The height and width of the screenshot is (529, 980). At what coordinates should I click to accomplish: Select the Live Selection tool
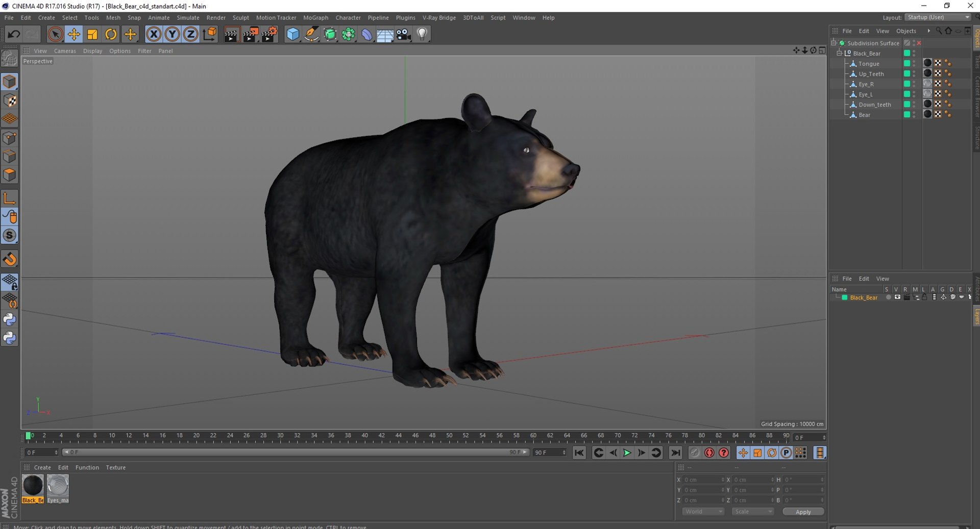[55, 34]
